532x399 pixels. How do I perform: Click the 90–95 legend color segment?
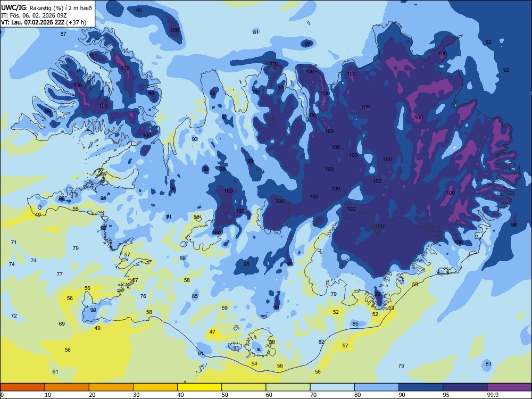(x=421, y=387)
